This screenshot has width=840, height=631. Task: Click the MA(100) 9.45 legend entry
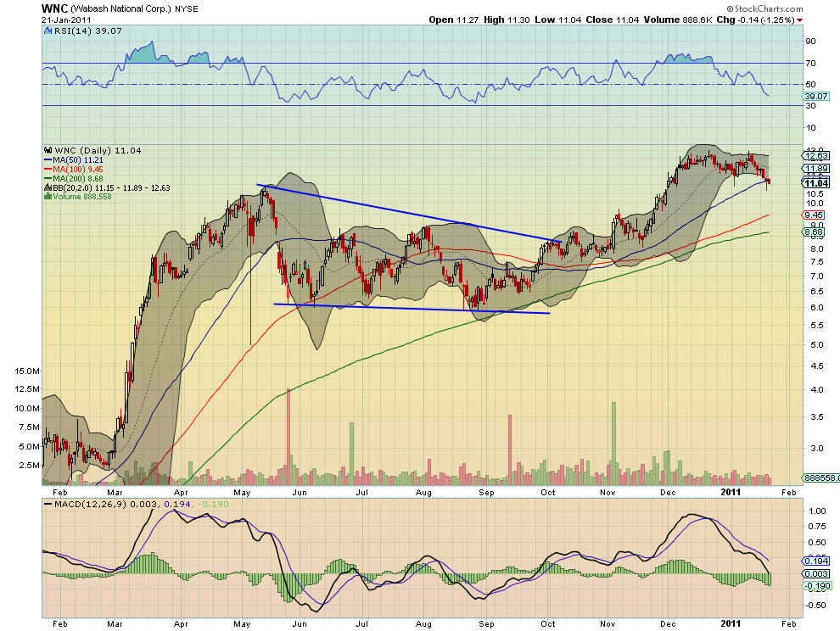[x=78, y=170]
